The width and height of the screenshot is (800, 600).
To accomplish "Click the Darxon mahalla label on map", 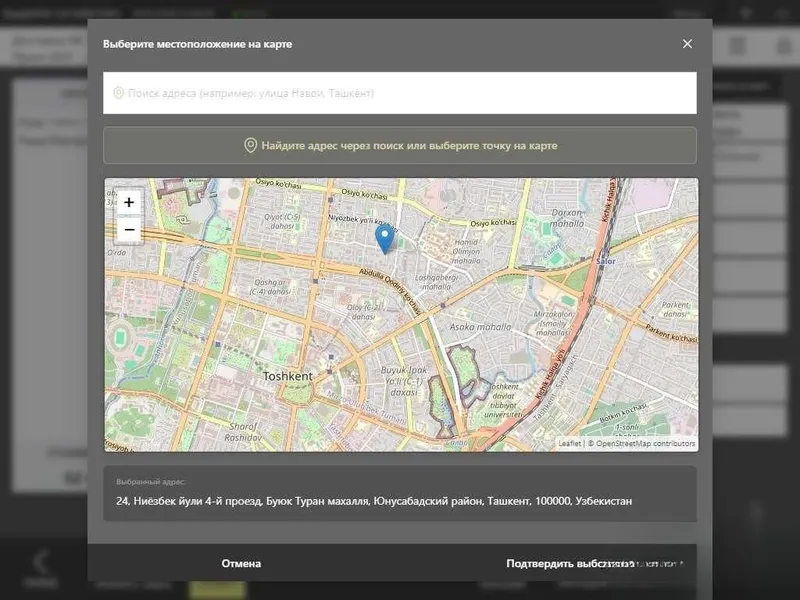I will pyautogui.click(x=567, y=218).
